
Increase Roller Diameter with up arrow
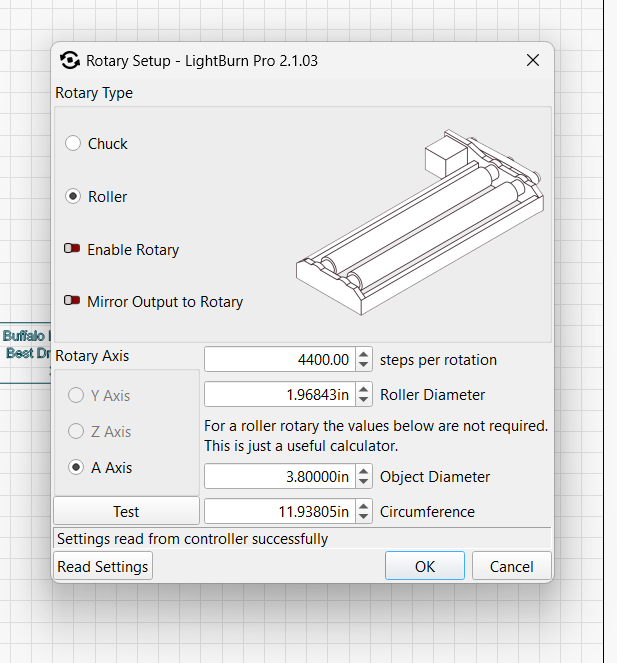(363, 389)
